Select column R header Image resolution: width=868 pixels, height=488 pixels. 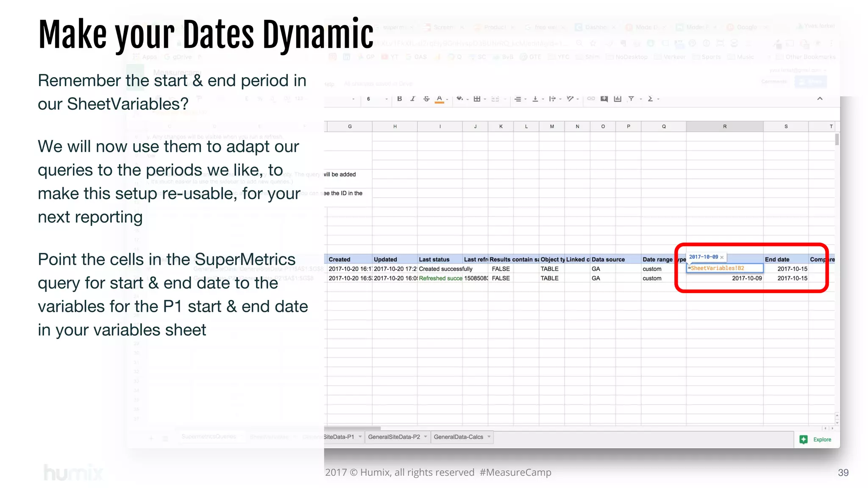tap(725, 126)
